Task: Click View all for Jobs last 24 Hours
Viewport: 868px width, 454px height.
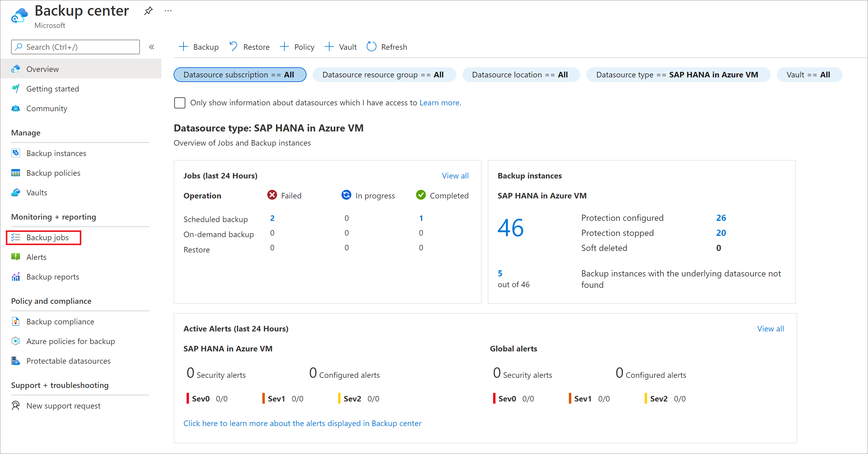Action: [x=455, y=175]
